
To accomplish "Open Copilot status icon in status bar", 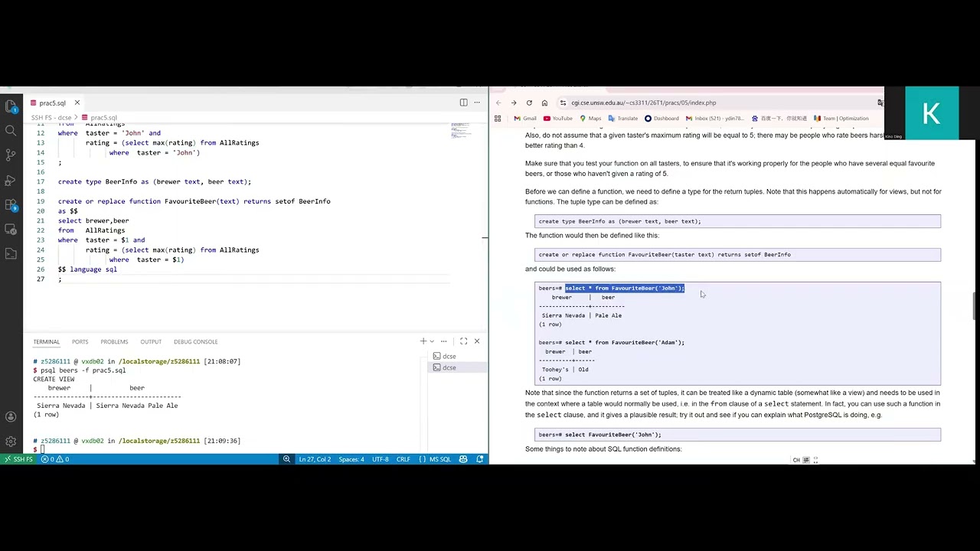I will (463, 459).
